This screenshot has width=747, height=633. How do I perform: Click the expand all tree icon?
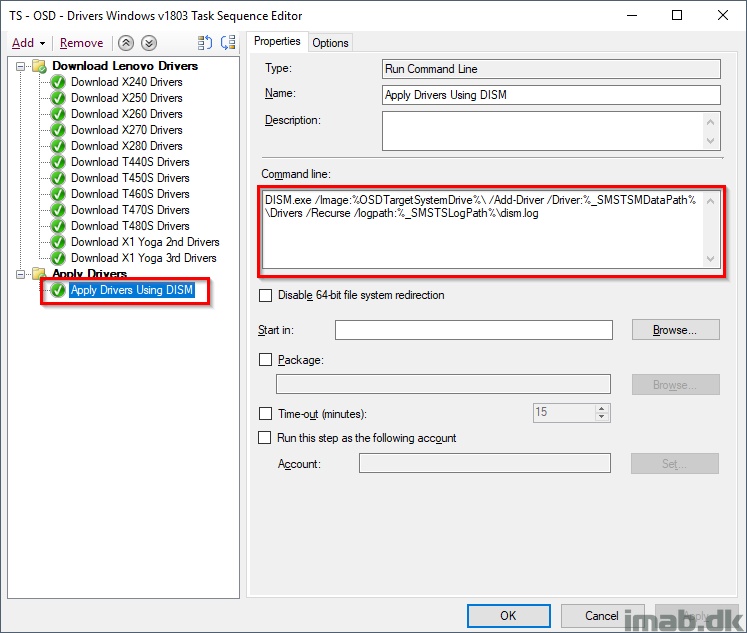(x=205, y=43)
